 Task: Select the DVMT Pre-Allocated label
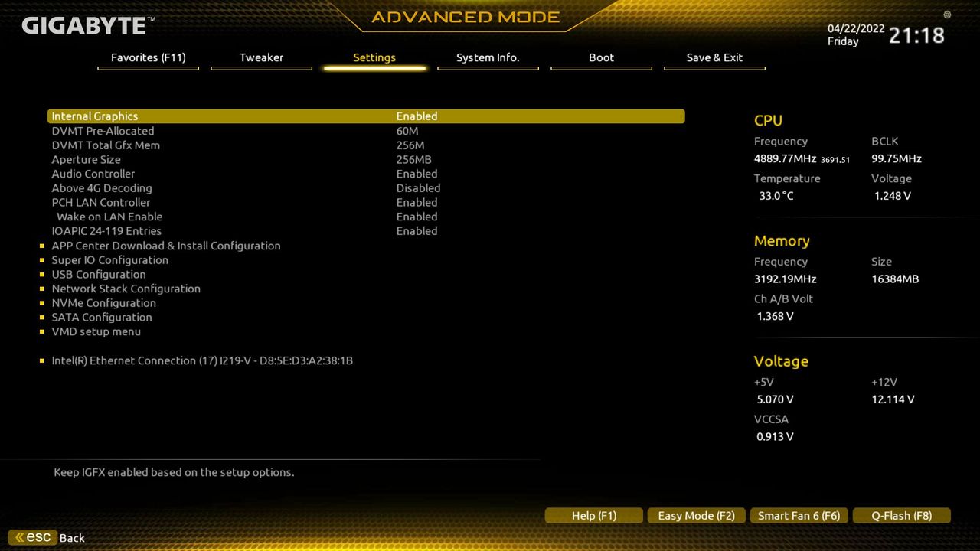click(x=103, y=131)
